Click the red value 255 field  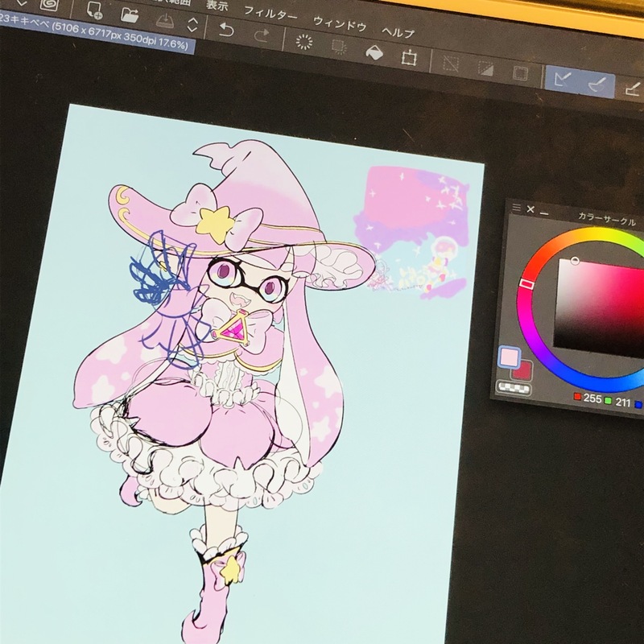(592, 398)
